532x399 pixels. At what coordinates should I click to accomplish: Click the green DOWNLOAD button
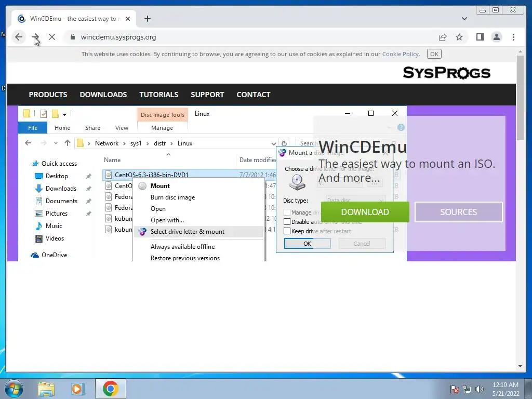(365, 212)
